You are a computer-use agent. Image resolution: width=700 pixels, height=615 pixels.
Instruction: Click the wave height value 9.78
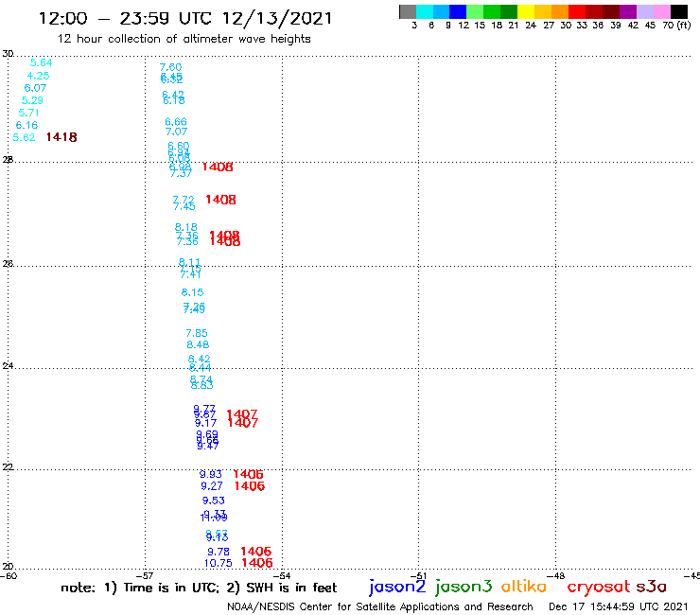tap(219, 552)
